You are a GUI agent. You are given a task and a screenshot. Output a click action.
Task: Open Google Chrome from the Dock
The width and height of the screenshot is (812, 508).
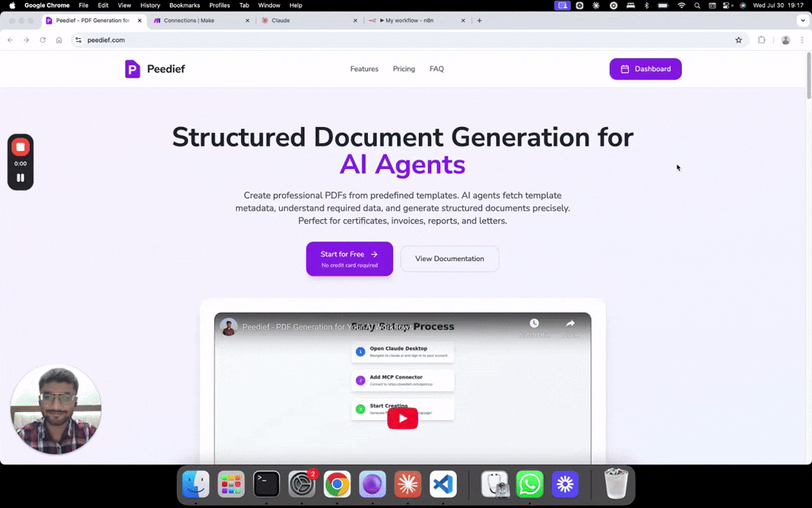[337, 484]
